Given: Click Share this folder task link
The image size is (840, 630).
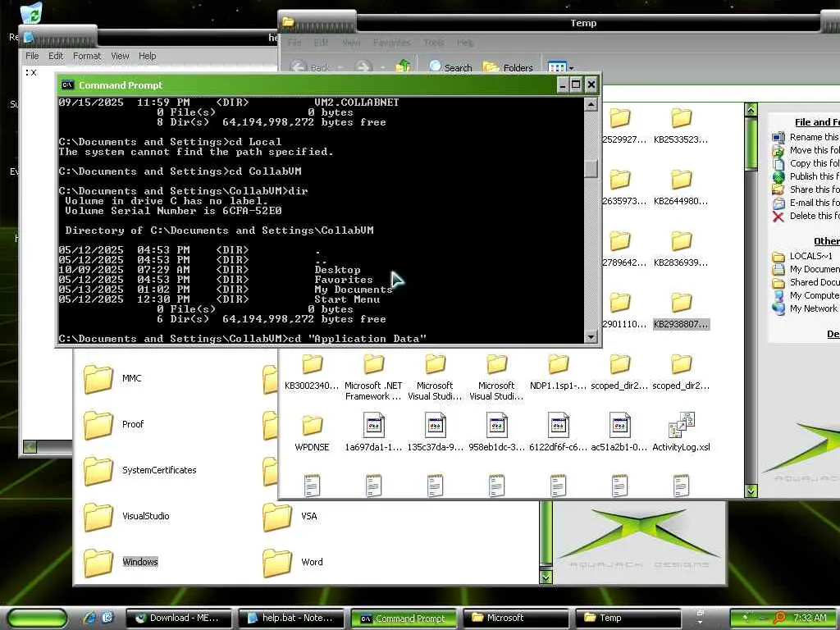Looking at the screenshot, I should click(x=806, y=189).
